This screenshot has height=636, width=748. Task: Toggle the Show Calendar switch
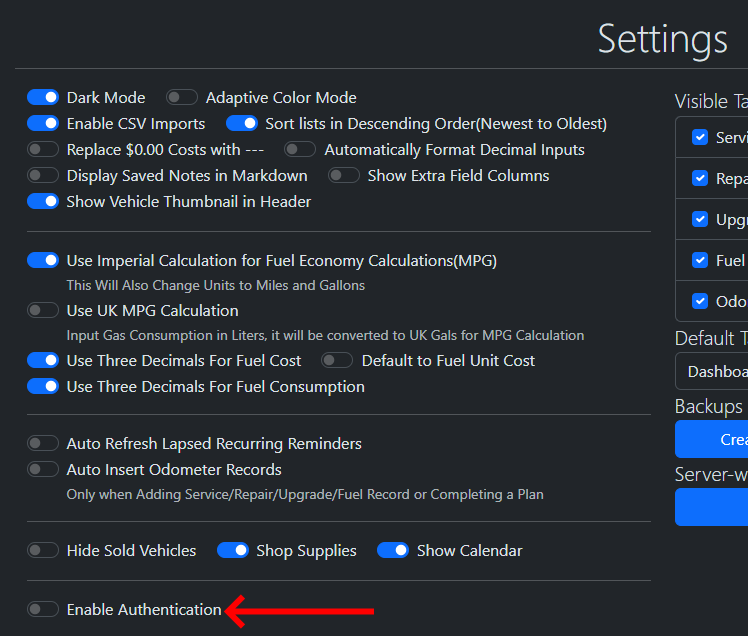[x=393, y=551]
